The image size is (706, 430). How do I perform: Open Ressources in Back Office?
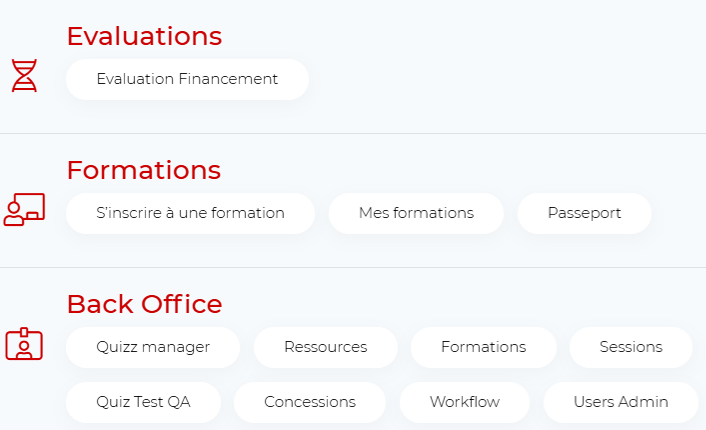(325, 347)
